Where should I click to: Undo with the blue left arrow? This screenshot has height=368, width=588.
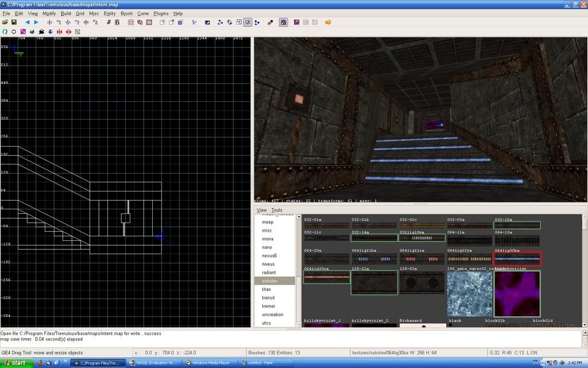[x=27, y=22]
